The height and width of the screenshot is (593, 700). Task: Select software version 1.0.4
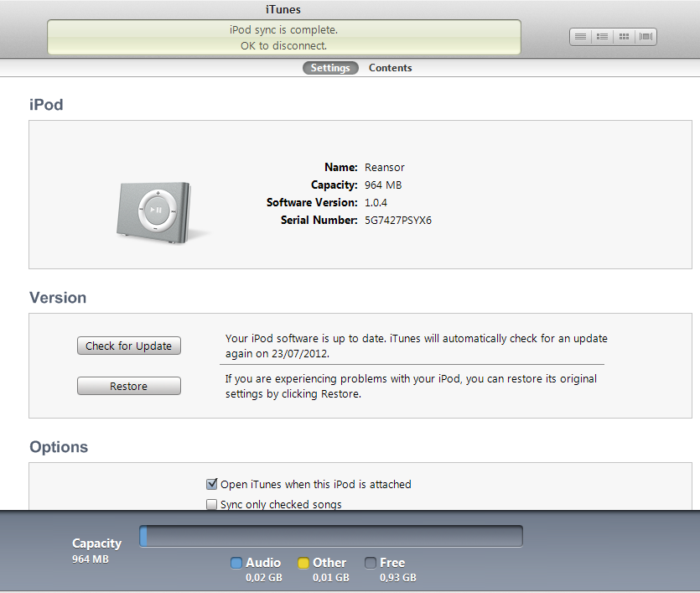376,203
